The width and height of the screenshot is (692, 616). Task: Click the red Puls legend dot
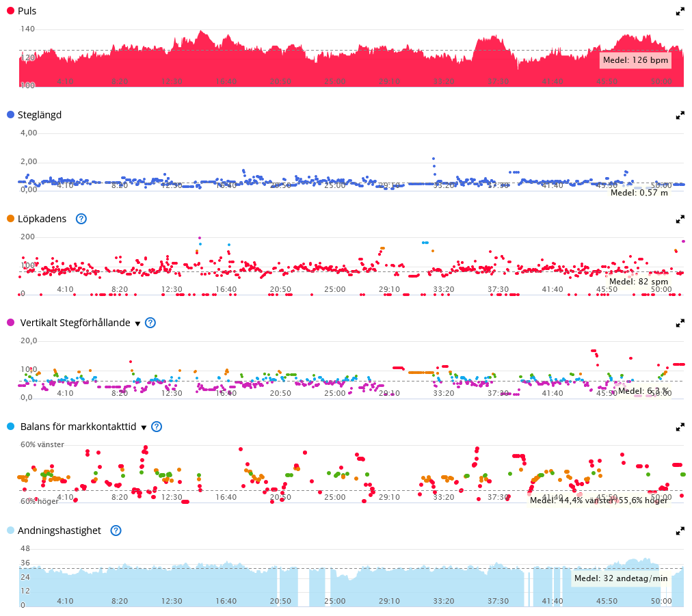coord(10,10)
